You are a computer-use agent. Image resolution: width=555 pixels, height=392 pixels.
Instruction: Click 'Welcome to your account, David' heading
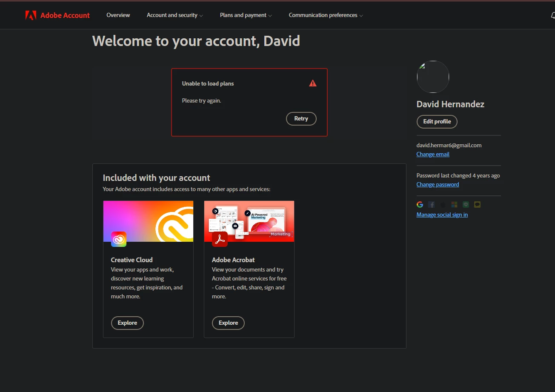(x=196, y=41)
